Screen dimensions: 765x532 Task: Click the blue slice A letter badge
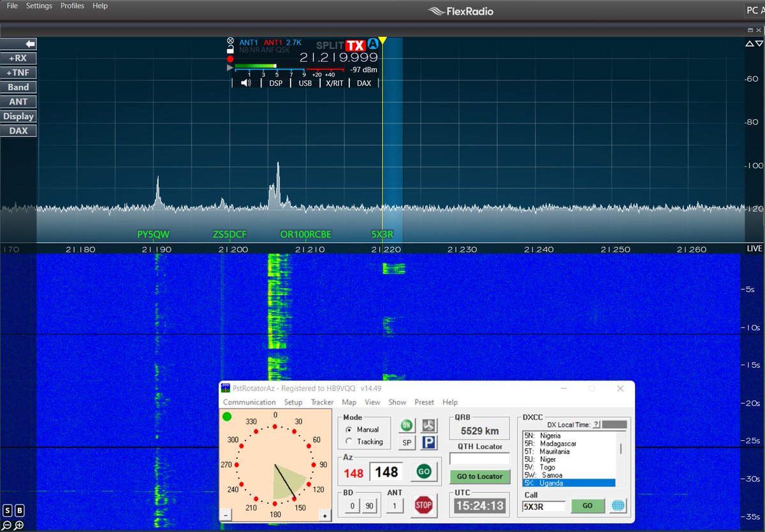pos(372,45)
